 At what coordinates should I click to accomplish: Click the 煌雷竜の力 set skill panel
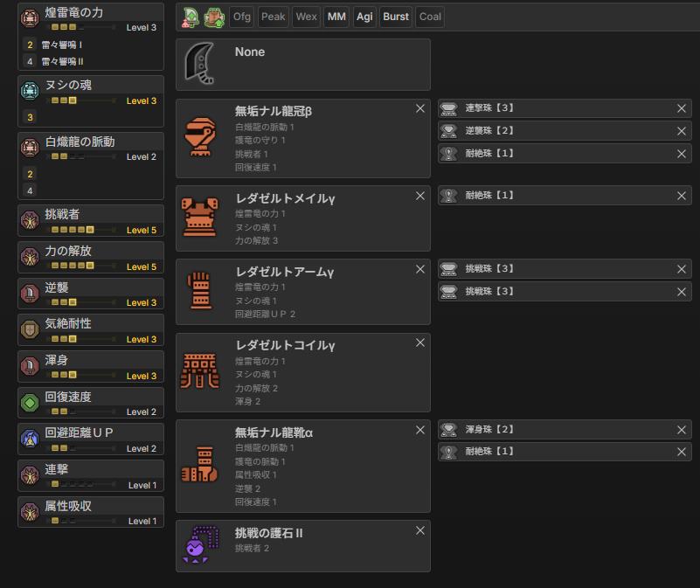90,37
